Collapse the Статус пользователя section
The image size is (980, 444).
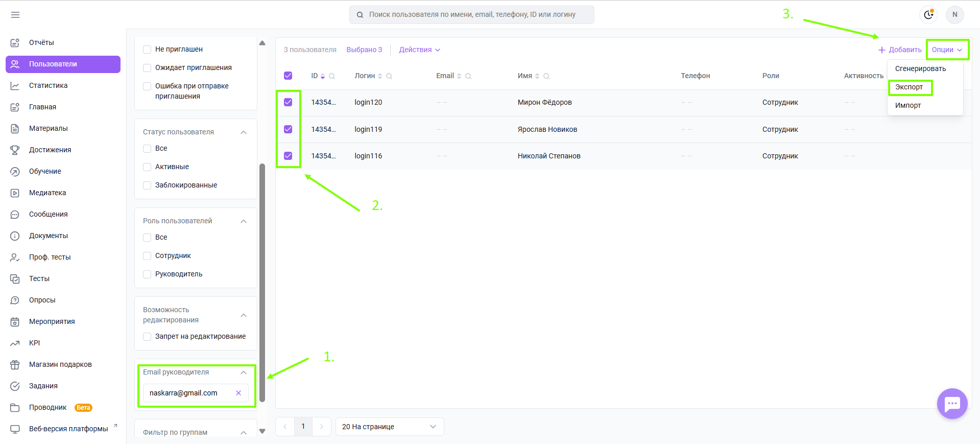click(x=244, y=132)
